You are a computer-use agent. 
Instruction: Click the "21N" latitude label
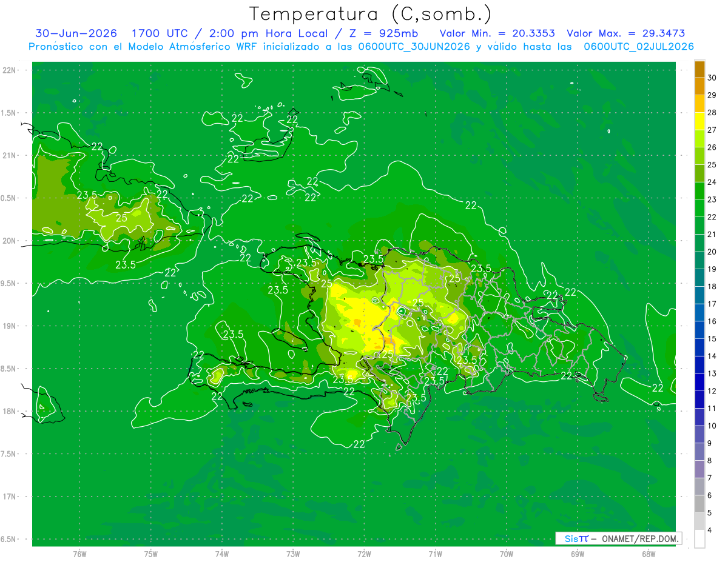pyautogui.click(x=10, y=155)
